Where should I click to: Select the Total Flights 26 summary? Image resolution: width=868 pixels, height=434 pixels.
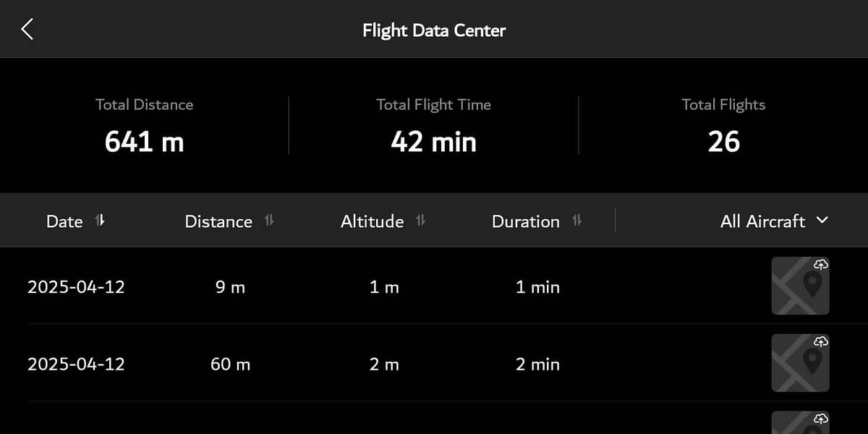click(723, 126)
